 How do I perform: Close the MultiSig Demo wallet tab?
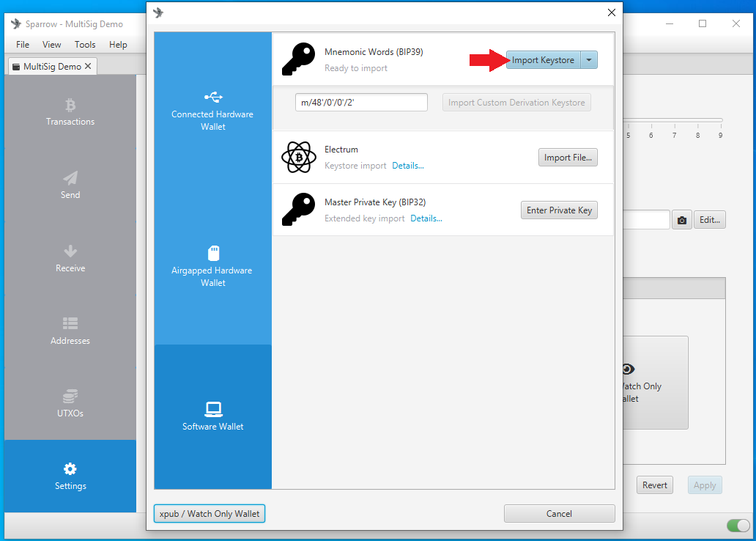[x=88, y=66]
